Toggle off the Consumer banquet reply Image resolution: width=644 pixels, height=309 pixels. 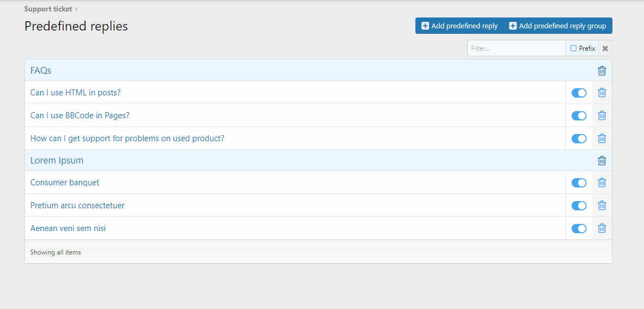click(x=579, y=183)
